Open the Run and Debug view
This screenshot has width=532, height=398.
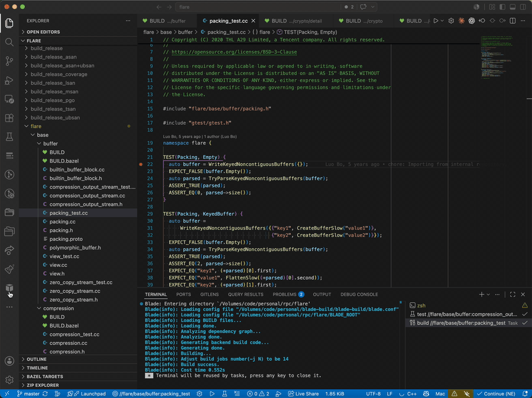9,80
